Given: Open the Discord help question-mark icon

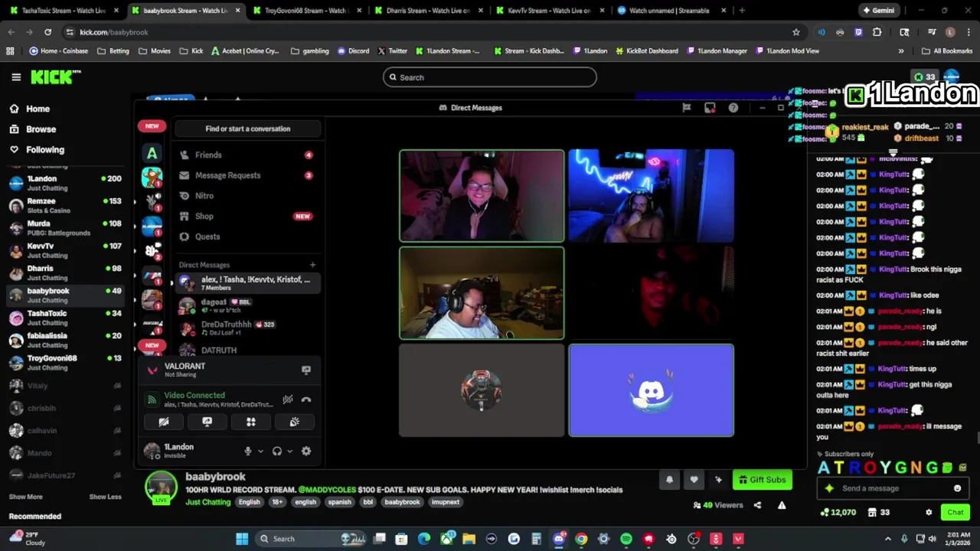Looking at the screenshot, I should [733, 108].
